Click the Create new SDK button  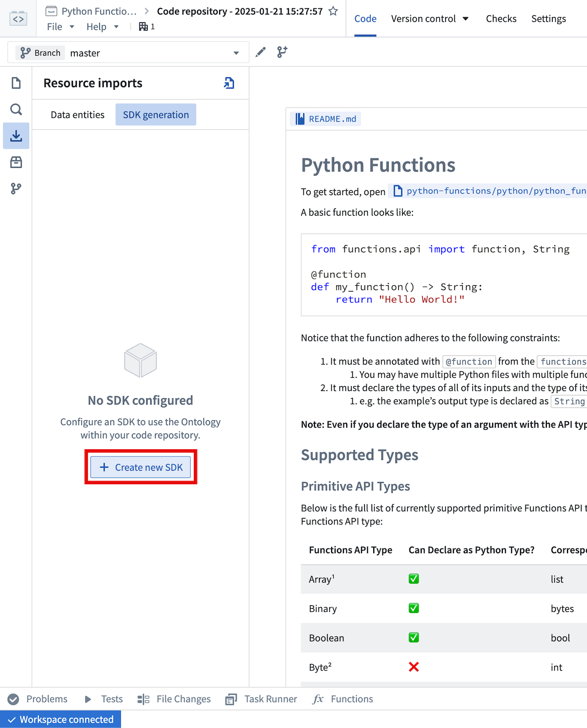click(x=141, y=467)
